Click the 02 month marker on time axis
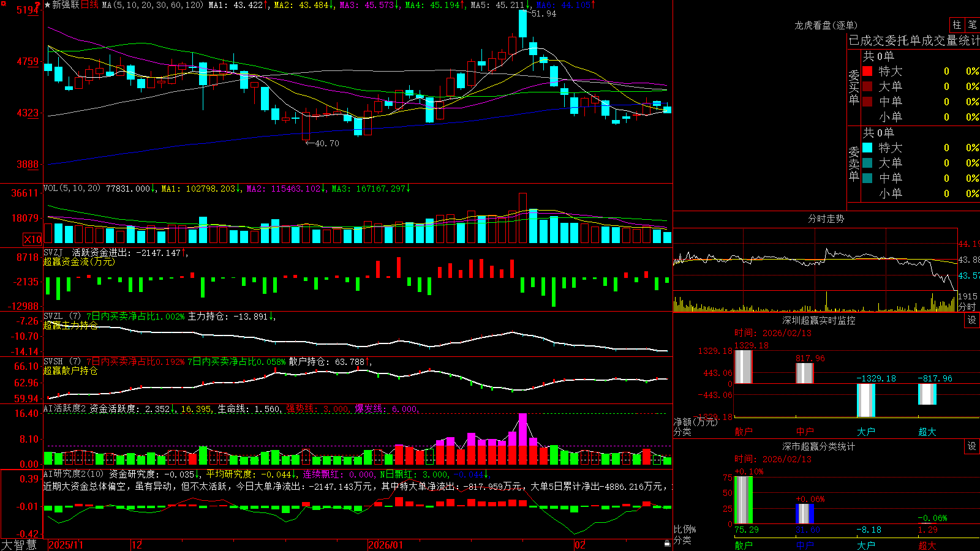980x551 pixels. (x=580, y=545)
